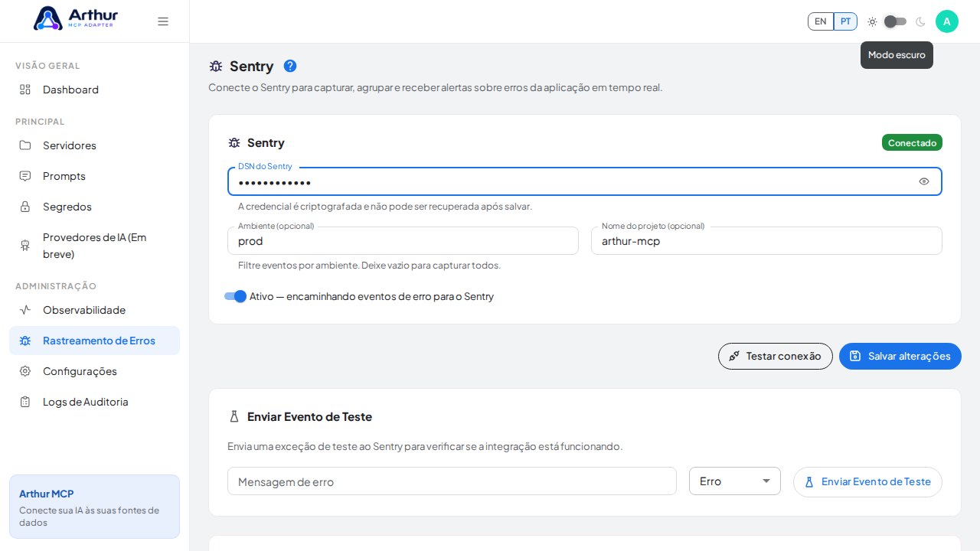Click the Servidores folder icon
The image size is (980, 551).
click(25, 145)
